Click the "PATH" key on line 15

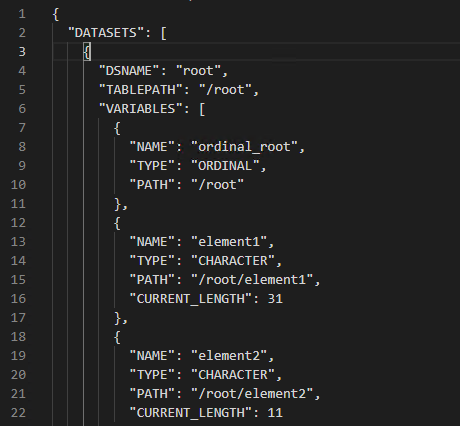click(152, 280)
